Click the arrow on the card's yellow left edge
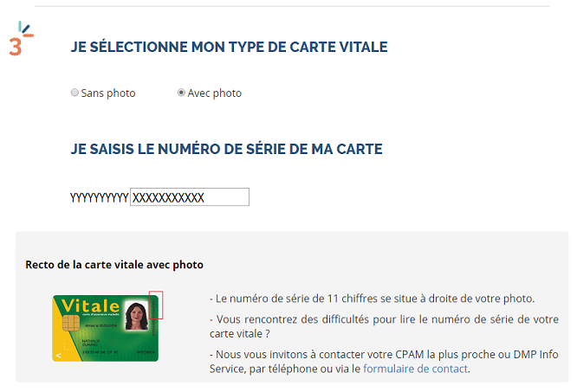 tap(58, 355)
